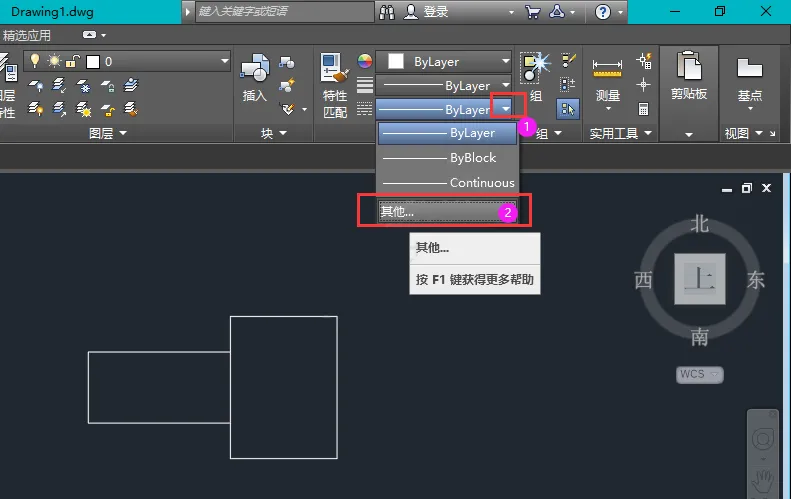Toggle the layer freeze sun icon
Image resolution: width=791 pixels, height=499 pixels.
tap(53, 61)
